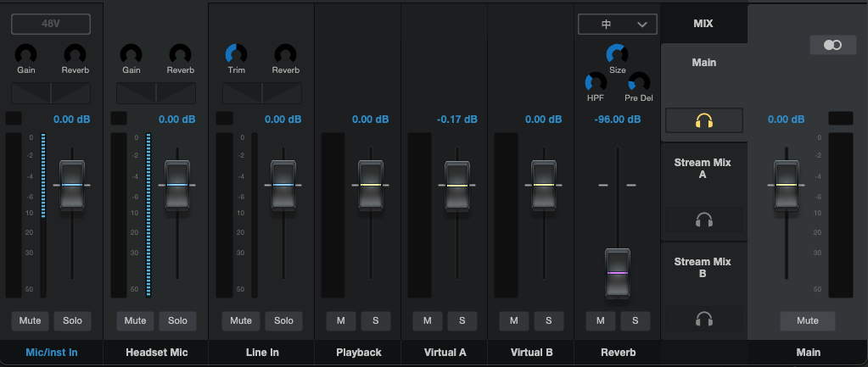
Task: Select the Mic/inst In channel label
Action: [52, 353]
